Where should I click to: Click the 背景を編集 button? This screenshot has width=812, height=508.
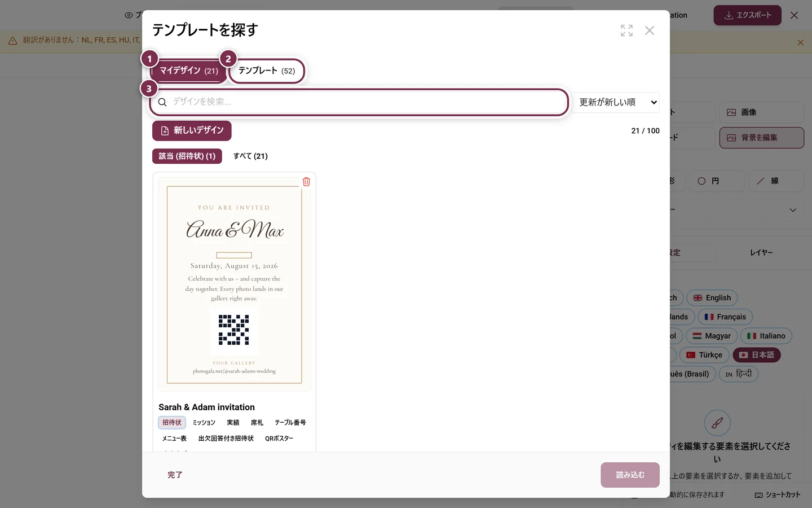pos(762,138)
